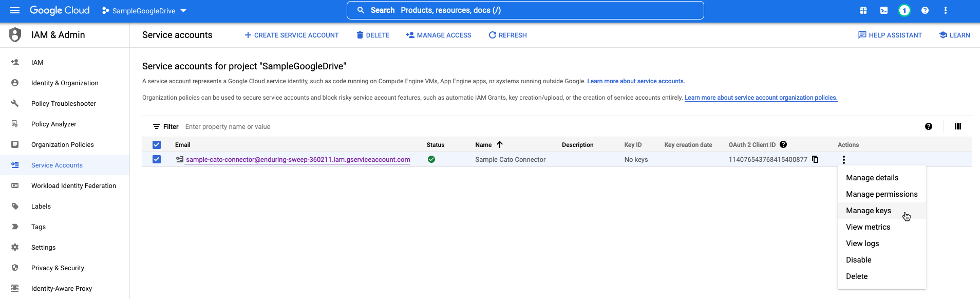Image resolution: width=980 pixels, height=299 pixels.
Task: Open Identity-Aware Proxy sidebar item
Action: point(65,288)
